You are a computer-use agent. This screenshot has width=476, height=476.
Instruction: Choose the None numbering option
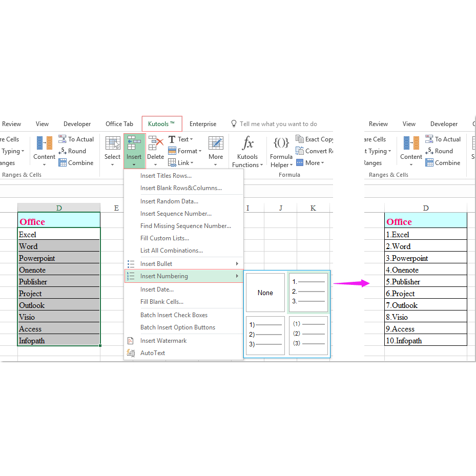265,293
